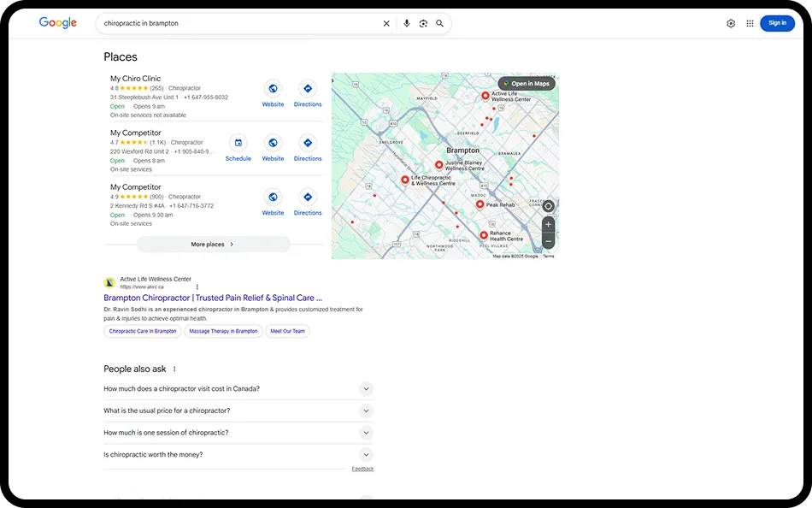Select Active Life Wellness Center map pin
This screenshot has width=812, height=508.
pyautogui.click(x=485, y=96)
